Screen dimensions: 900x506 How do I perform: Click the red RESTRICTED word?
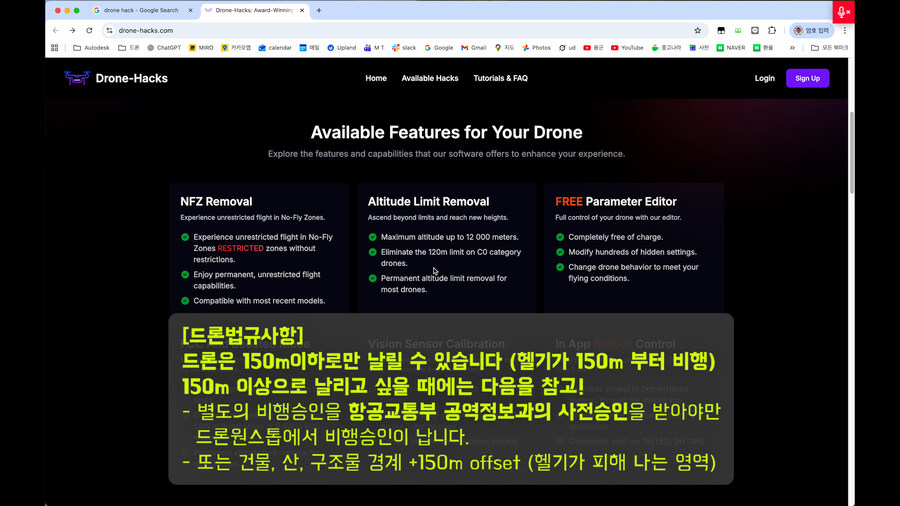tap(240, 248)
